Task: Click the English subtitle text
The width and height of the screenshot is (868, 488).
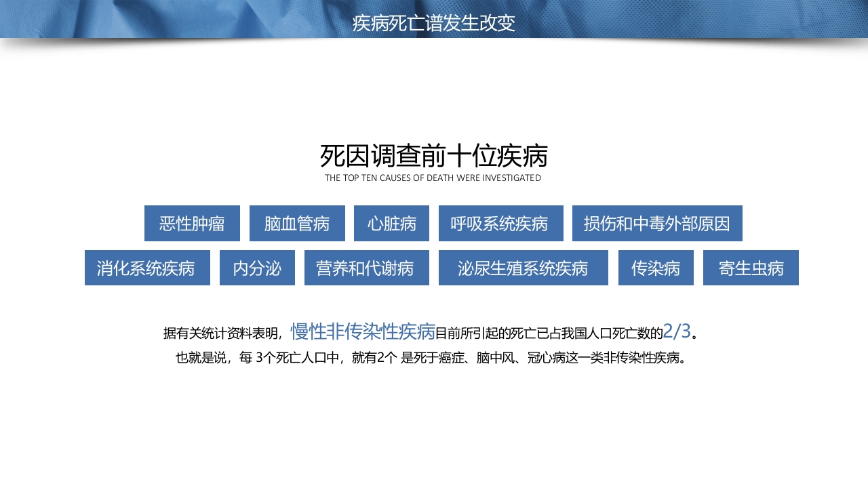Action: pos(433,178)
